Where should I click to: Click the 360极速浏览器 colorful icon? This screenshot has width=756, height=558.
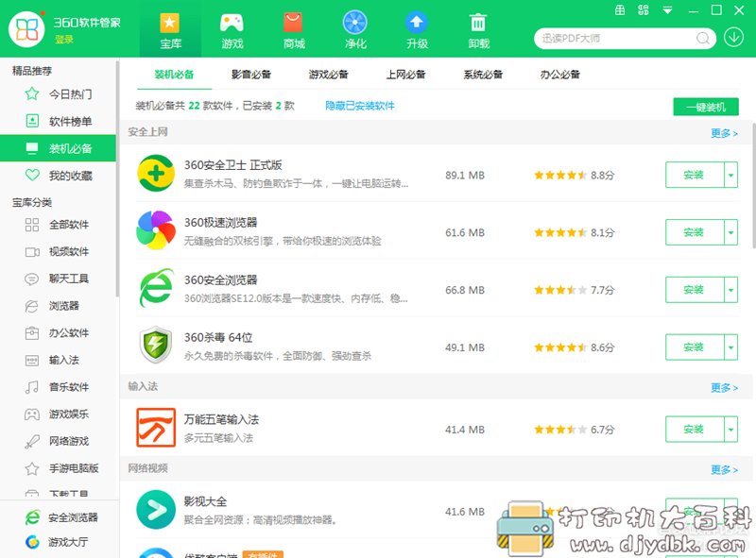156,230
